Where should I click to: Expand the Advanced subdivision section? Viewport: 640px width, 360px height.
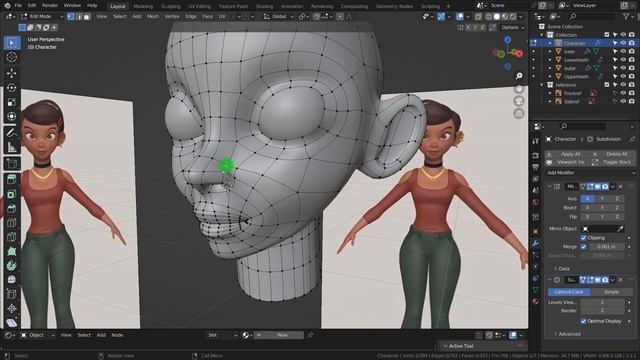click(x=567, y=334)
